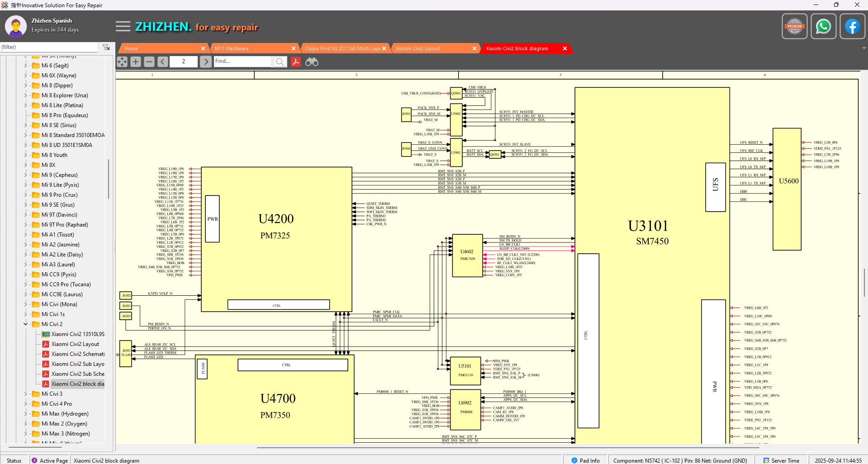Go to the previous page arrow
Image resolution: width=868 pixels, height=464 pixels.
(163, 62)
